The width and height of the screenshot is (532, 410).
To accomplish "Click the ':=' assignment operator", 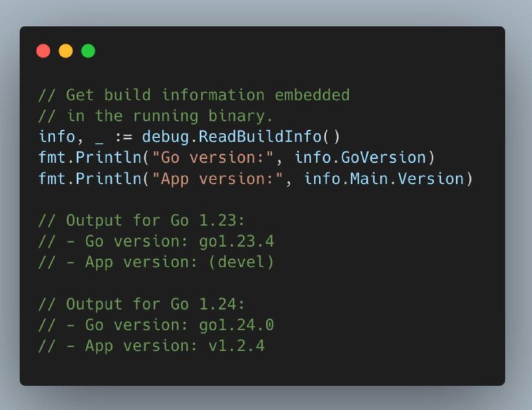I will 124,137.
